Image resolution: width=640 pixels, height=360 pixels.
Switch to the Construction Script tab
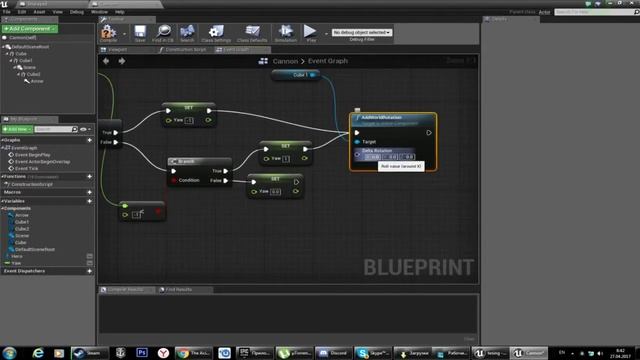(185, 49)
